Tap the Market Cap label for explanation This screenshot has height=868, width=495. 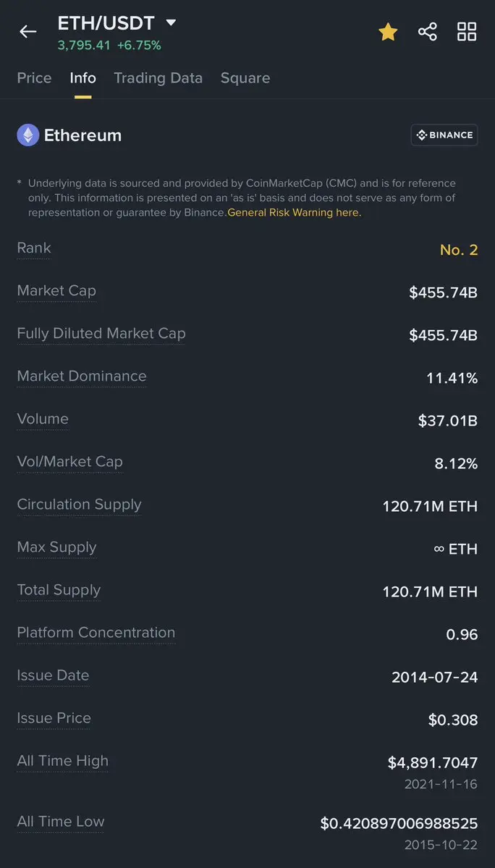click(56, 290)
